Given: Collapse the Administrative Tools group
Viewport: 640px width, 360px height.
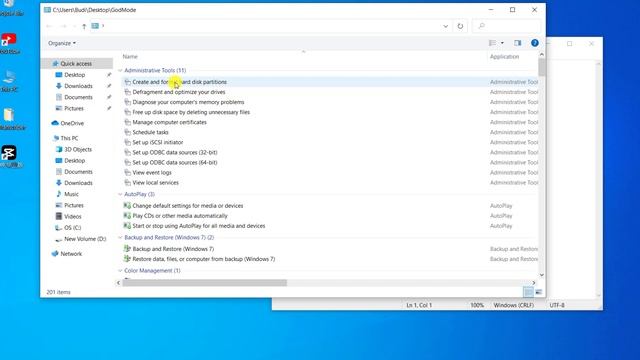Looking at the screenshot, I should pyautogui.click(x=120, y=71).
